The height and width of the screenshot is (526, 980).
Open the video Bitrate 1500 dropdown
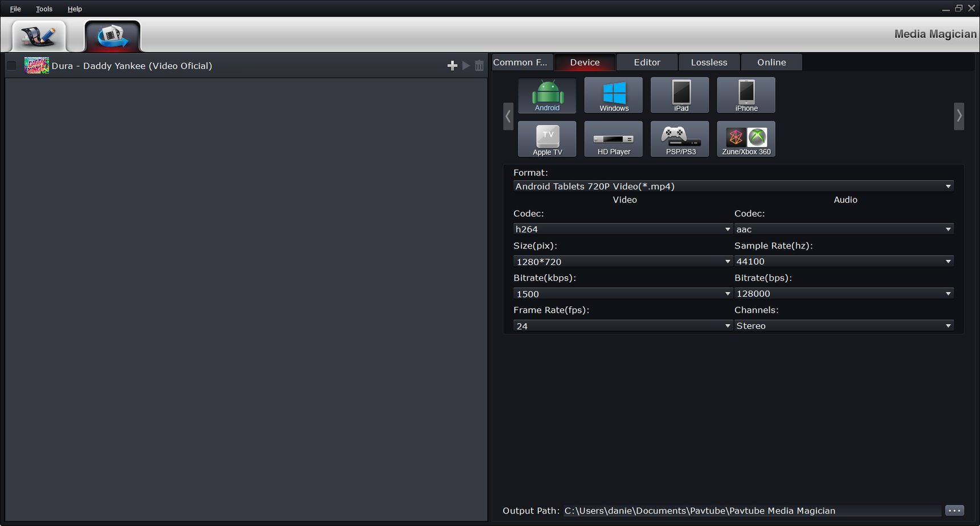tap(623, 293)
